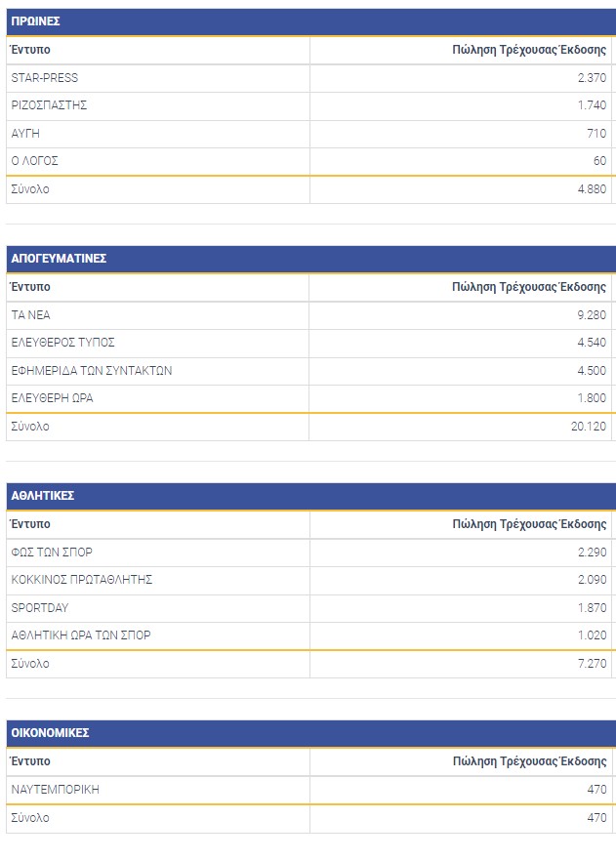Select ΤΑ ΝΕΑ in the afternoon table

pyautogui.click(x=31, y=315)
